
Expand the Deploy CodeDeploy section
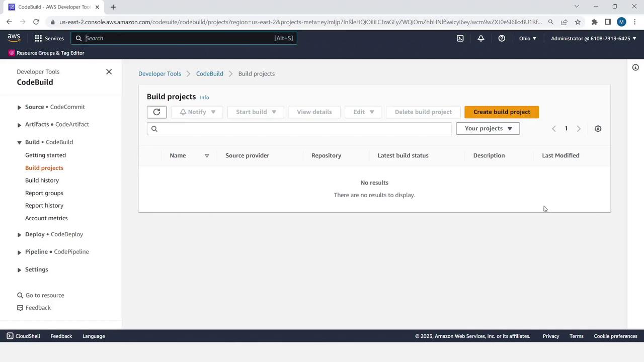point(19,235)
